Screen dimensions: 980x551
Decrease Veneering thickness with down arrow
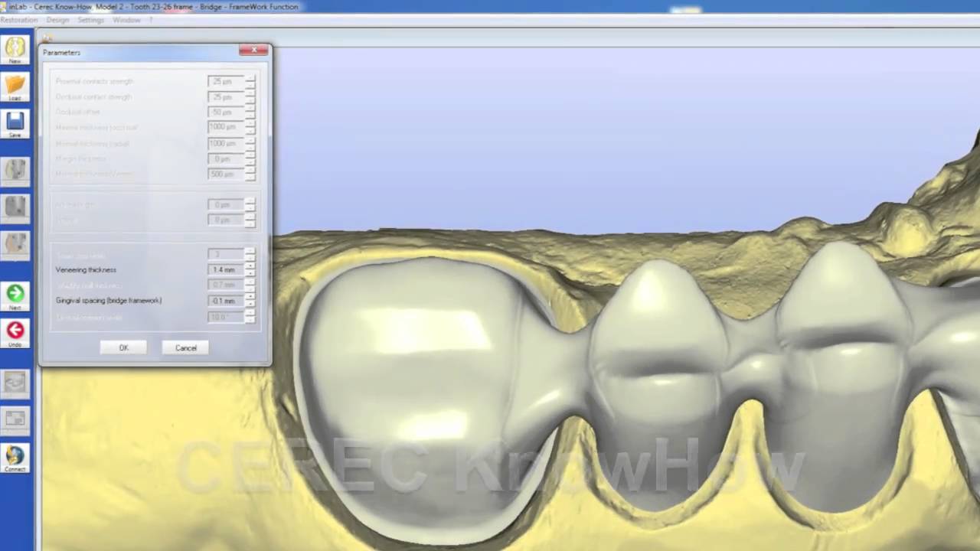pyautogui.click(x=250, y=272)
